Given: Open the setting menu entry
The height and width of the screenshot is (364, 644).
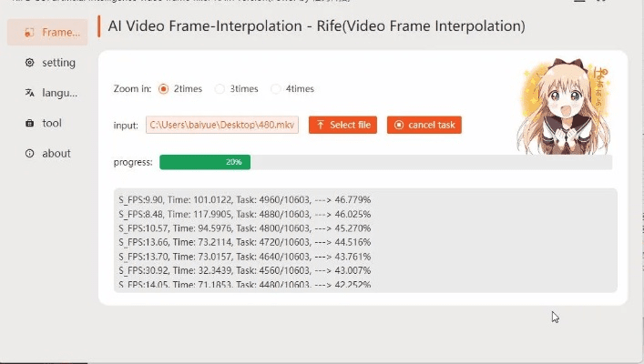Looking at the screenshot, I should [x=58, y=63].
